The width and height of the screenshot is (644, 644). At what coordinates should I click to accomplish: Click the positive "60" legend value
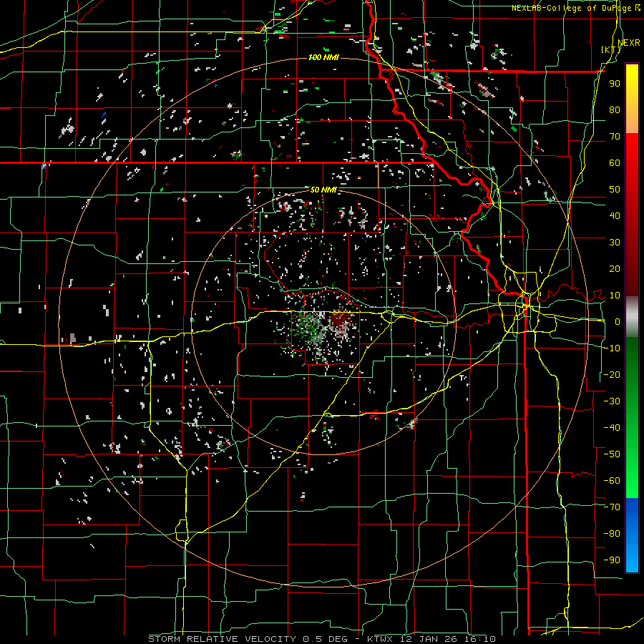(615, 163)
